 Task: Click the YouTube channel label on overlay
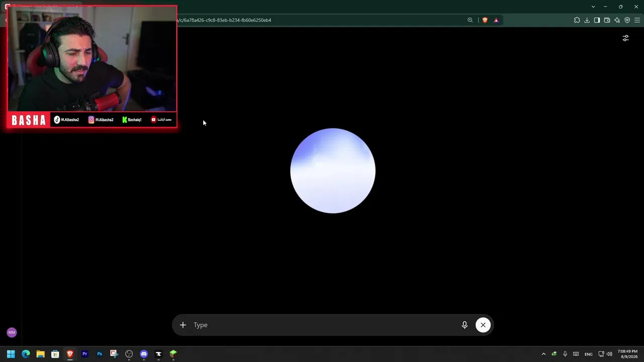[162, 120]
